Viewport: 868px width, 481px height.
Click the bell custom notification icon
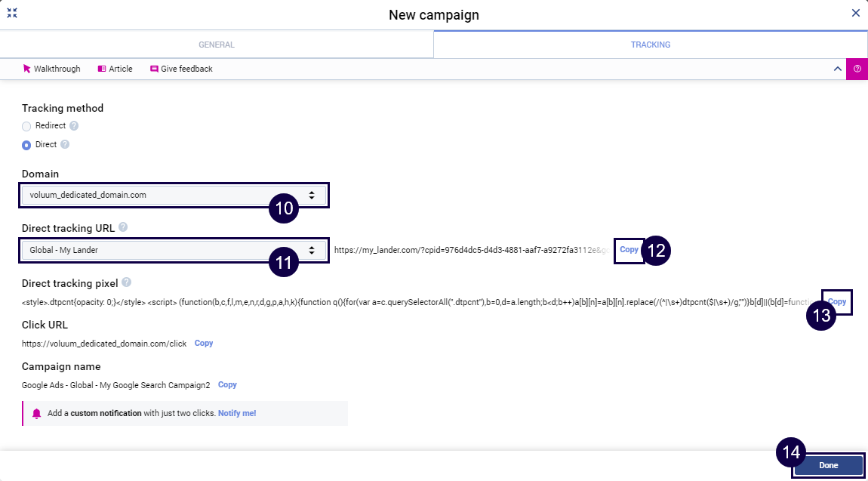[x=37, y=414]
